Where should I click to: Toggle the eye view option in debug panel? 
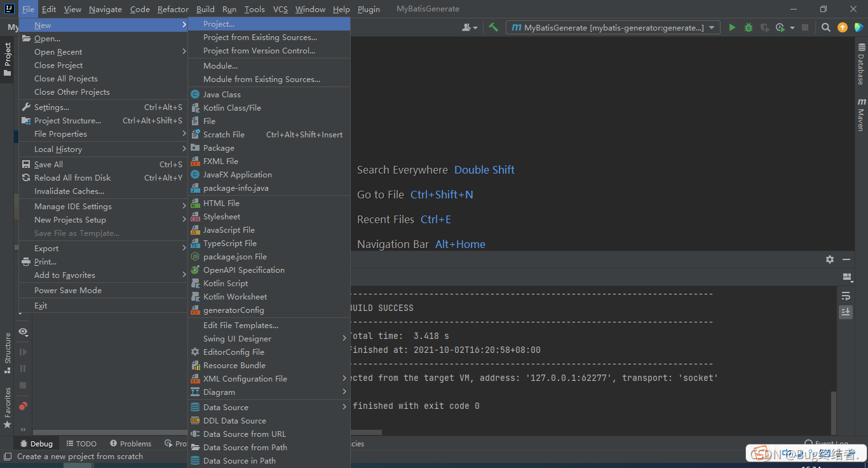pyautogui.click(x=23, y=331)
